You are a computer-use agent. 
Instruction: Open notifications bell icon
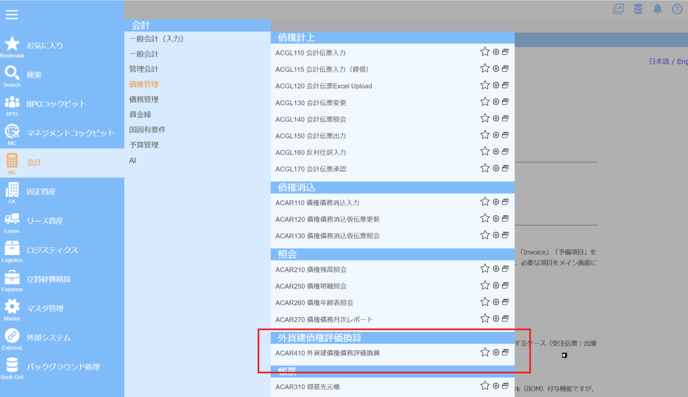point(657,9)
